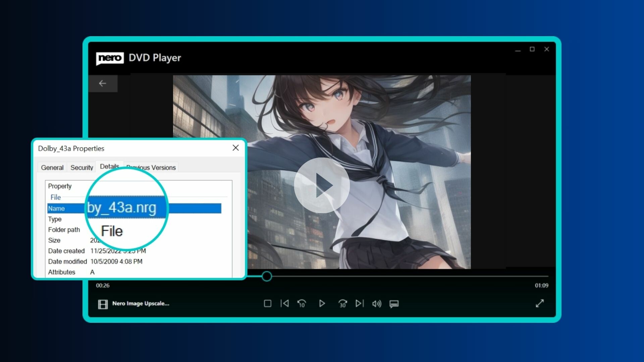Jump to the next chapter

pyautogui.click(x=359, y=303)
